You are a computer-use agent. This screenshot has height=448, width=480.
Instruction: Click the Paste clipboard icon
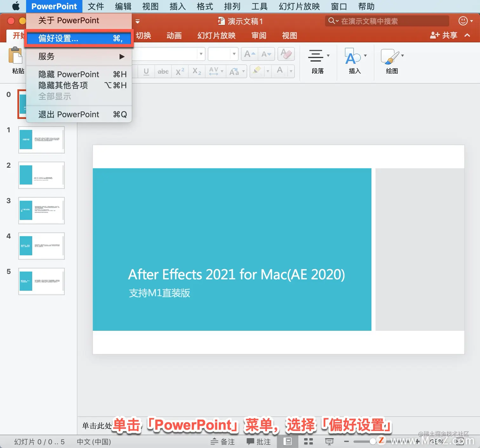pos(15,56)
